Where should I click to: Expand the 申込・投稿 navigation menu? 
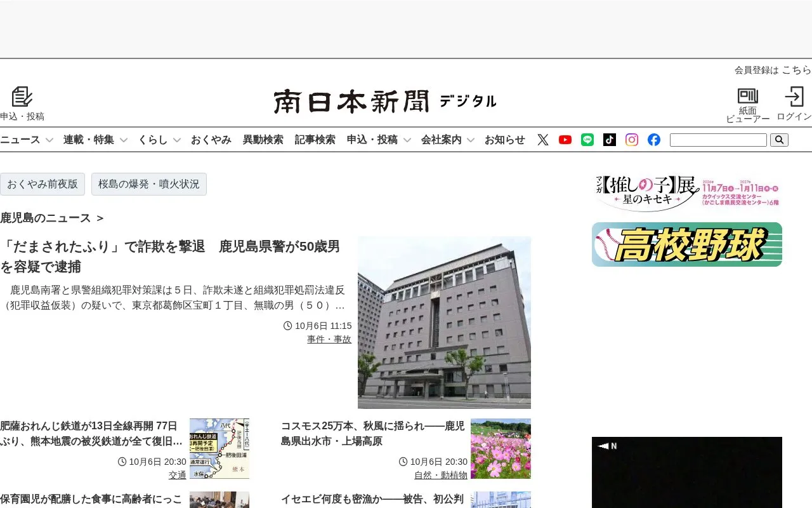379,140
